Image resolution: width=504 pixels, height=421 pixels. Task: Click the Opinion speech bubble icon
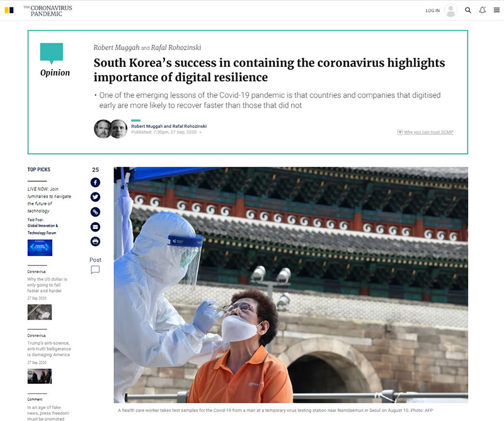coord(52,53)
